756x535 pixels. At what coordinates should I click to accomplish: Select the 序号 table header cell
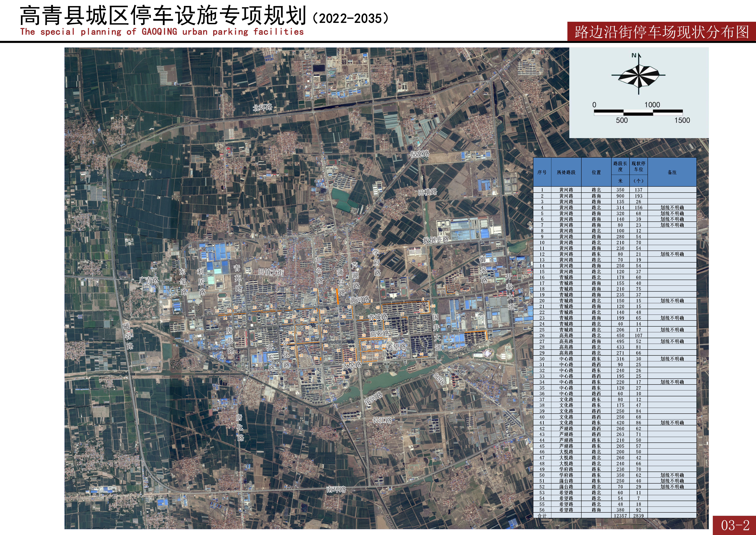[x=542, y=172]
